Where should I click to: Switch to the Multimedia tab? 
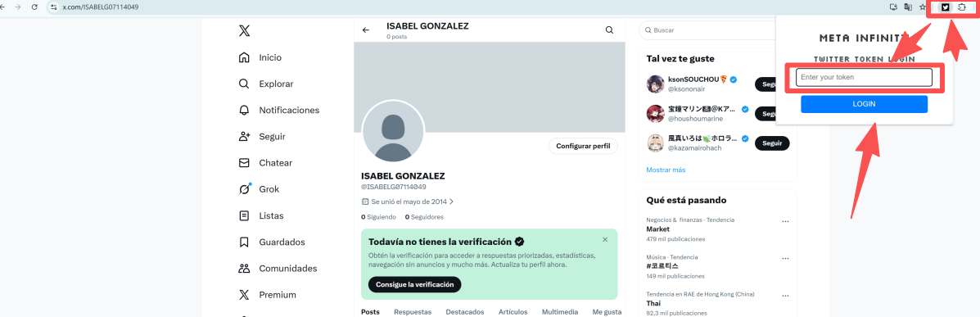[x=560, y=311]
